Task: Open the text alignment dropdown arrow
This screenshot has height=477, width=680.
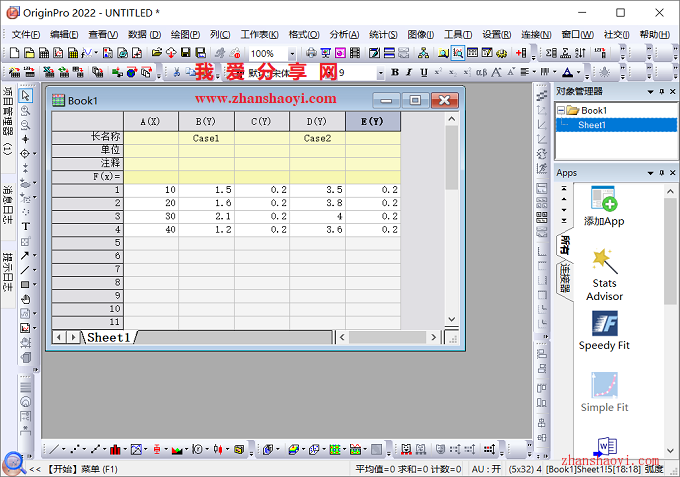Action: coord(533,72)
